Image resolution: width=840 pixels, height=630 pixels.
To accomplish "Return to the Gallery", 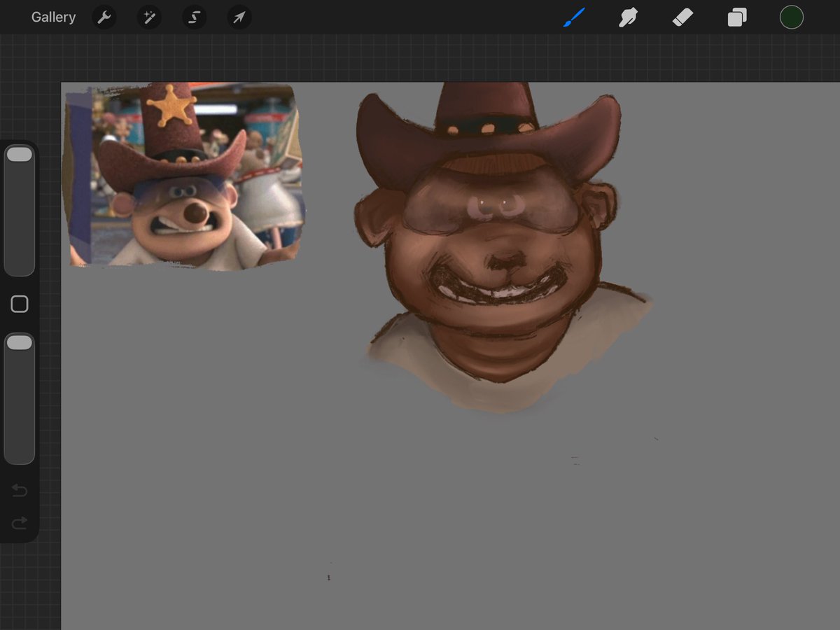I will pyautogui.click(x=53, y=17).
